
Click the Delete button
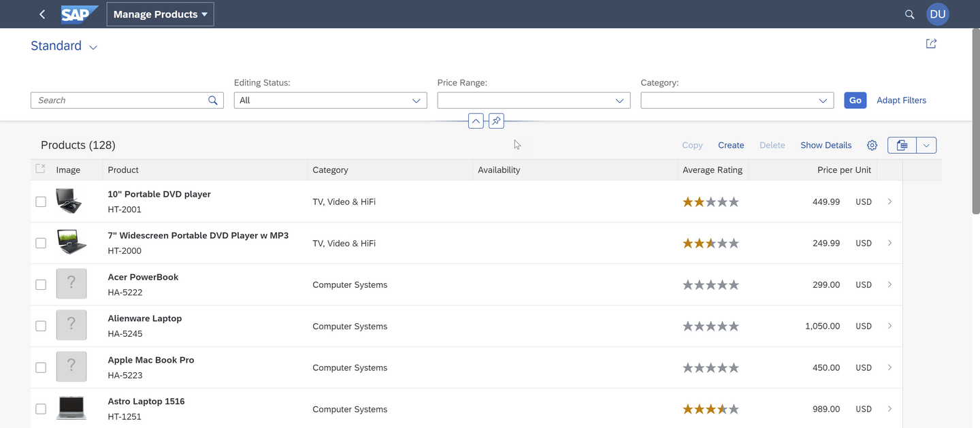(x=772, y=145)
